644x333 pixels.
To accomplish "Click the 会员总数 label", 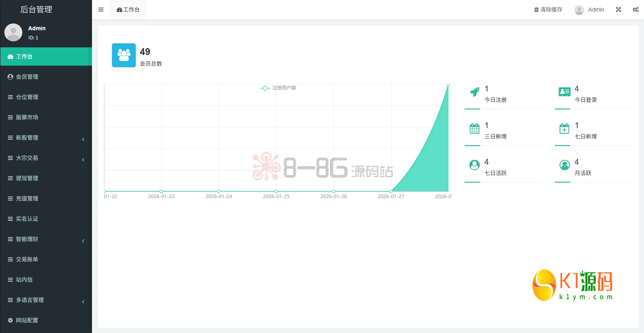I will pyautogui.click(x=151, y=64).
